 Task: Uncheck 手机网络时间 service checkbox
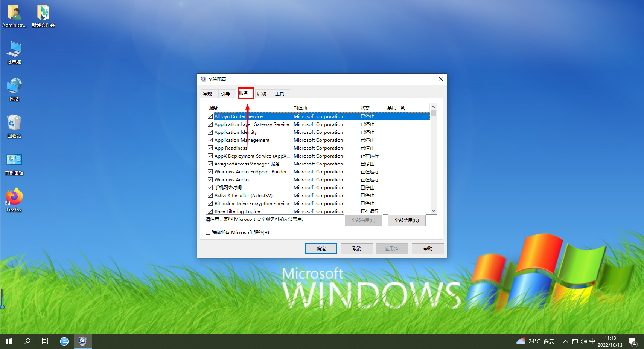click(210, 188)
